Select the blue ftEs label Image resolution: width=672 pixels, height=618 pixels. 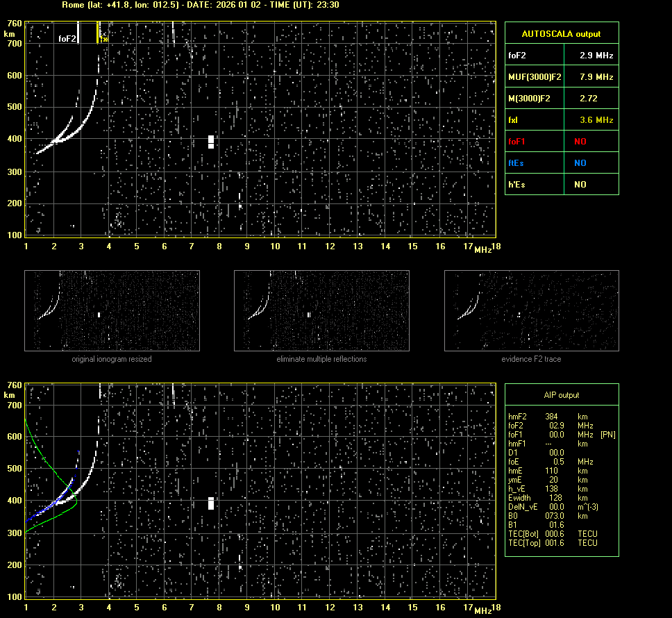516,163
